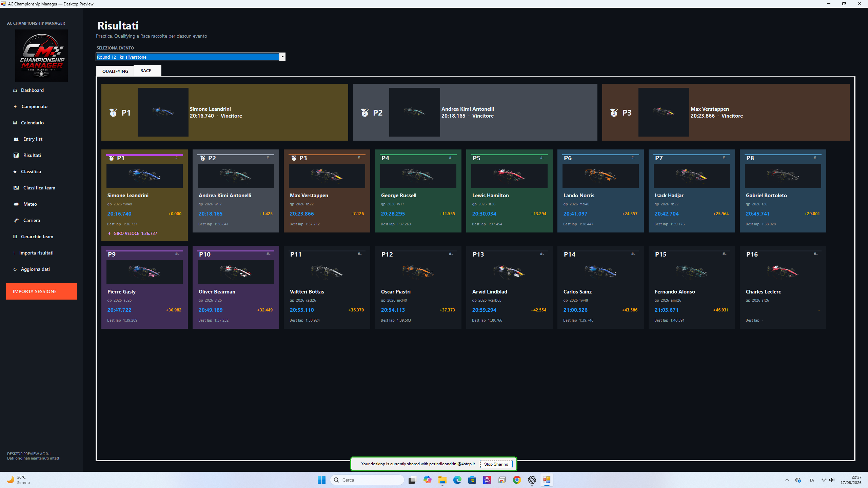Click the Meteo cloud icon
The width and height of the screenshot is (868, 488).
point(16,204)
